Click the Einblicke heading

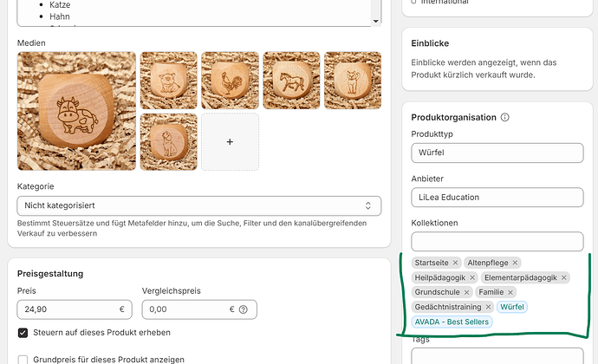point(430,43)
